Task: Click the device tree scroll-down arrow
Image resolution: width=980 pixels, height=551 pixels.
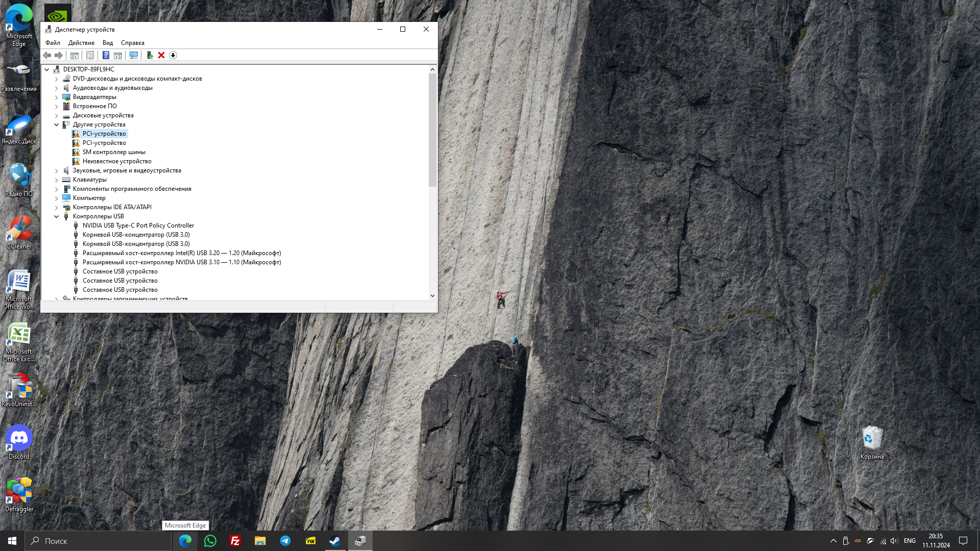Action: click(x=432, y=295)
